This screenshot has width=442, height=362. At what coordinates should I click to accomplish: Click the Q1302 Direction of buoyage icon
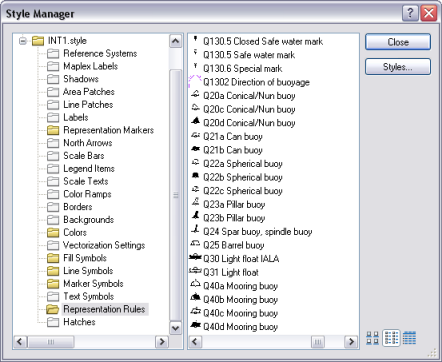point(195,81)
